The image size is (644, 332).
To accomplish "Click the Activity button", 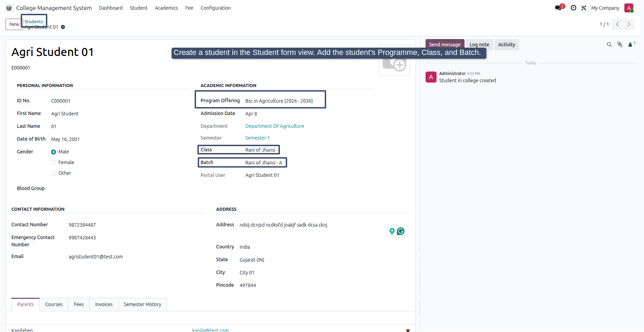I will pos(507,45).
